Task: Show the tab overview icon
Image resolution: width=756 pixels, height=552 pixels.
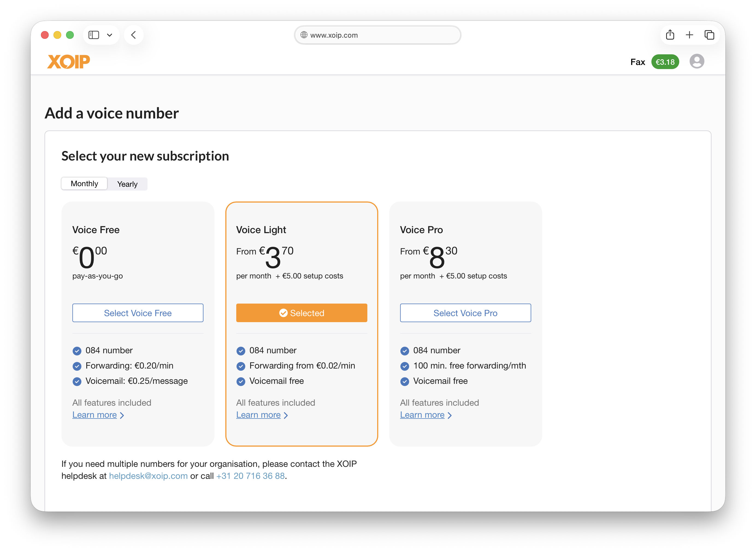Action: click(709, 35)
